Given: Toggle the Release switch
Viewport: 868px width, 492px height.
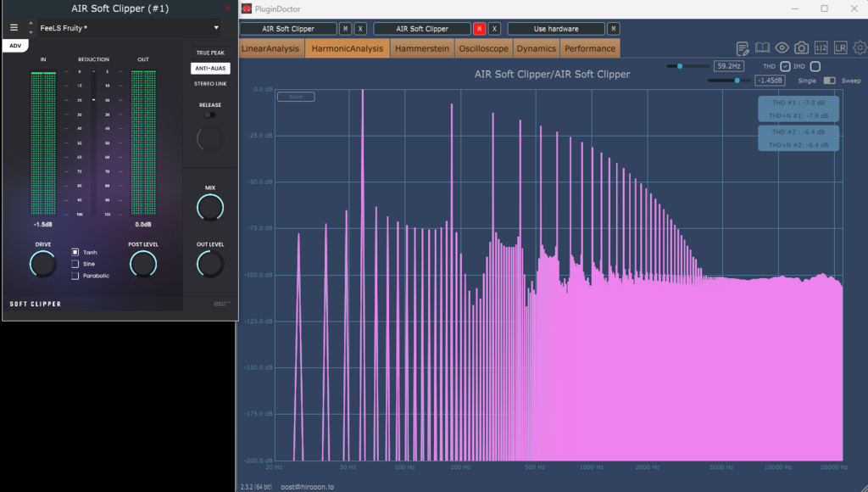Looking at the screenshot, I should point(210,115).
